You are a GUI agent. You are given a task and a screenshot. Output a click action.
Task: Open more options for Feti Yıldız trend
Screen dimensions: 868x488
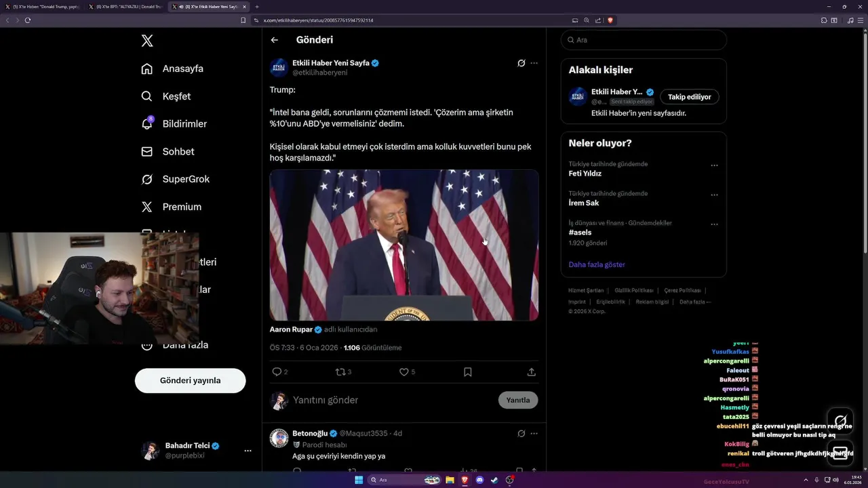click(714, 165)
